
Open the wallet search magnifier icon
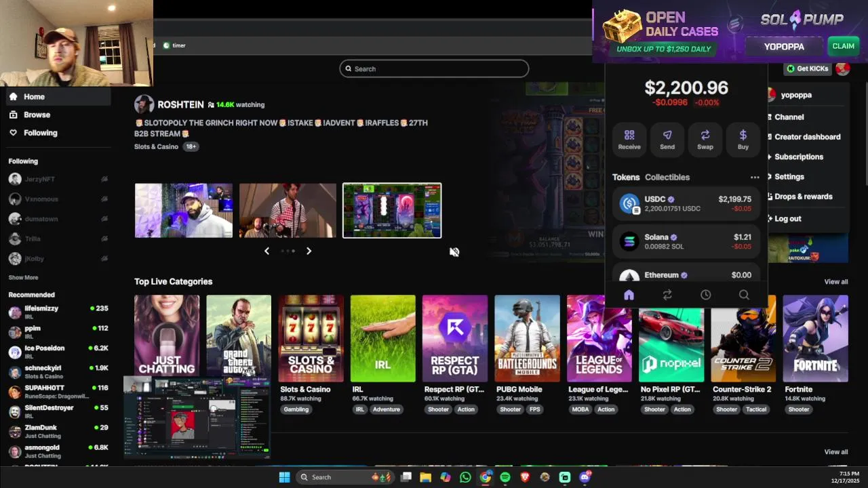click(744, 295)
